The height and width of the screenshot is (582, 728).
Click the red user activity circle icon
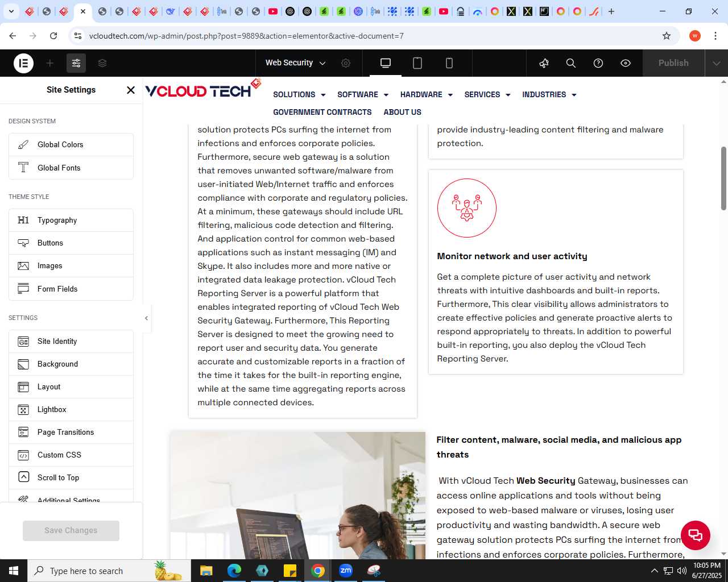(x=467, y=208)
